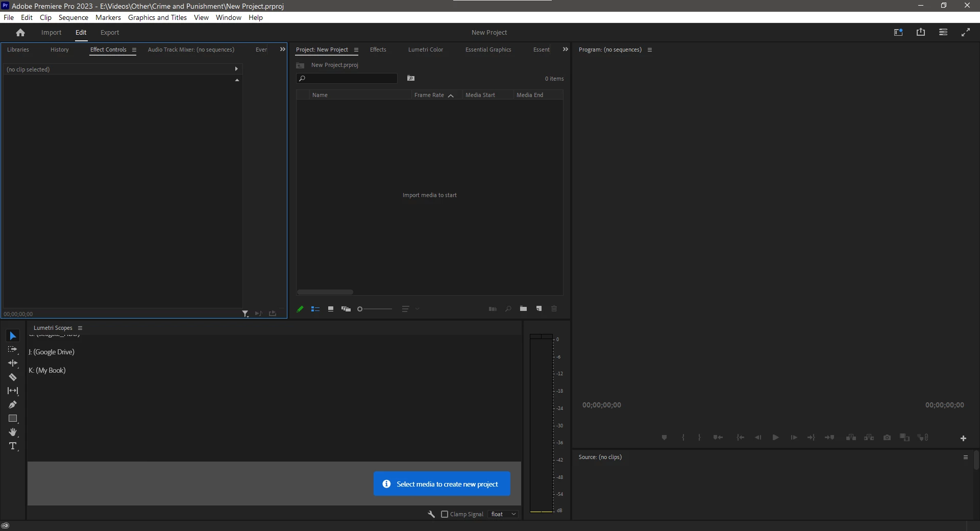Select the Rectangle tool

click(13, 419)
